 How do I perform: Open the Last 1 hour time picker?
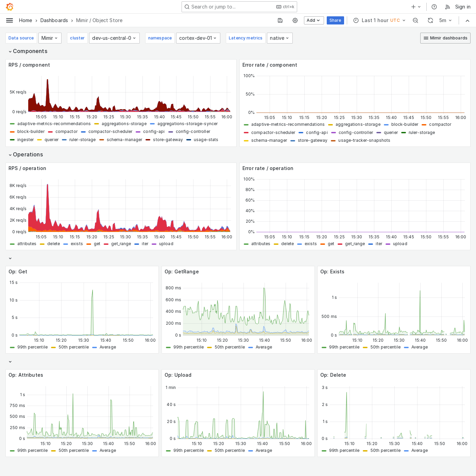click(379, 20)
